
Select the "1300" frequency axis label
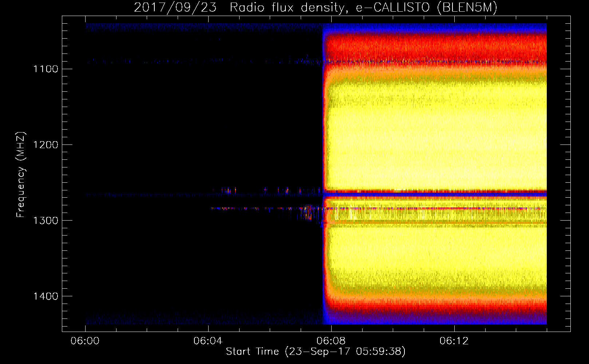(46, 220)
